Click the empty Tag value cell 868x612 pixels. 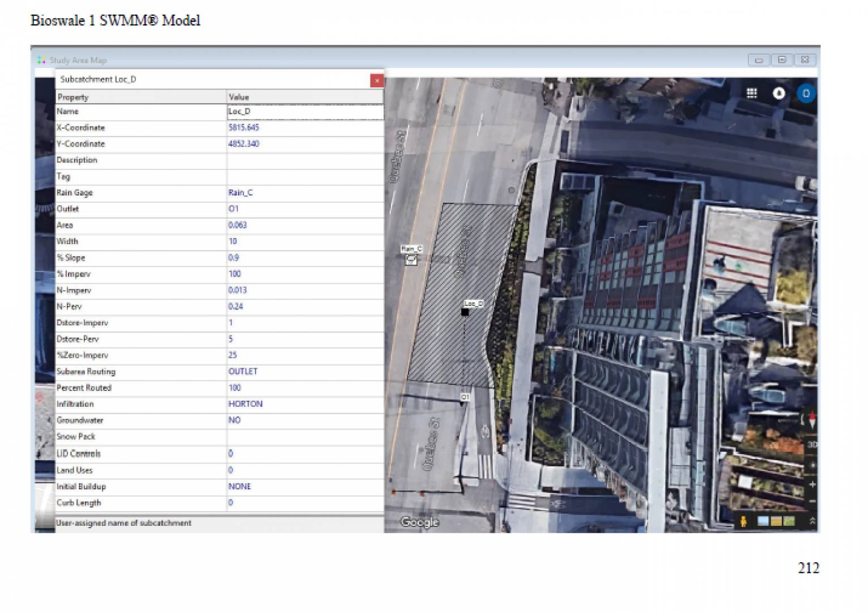(x=305, y=177)
